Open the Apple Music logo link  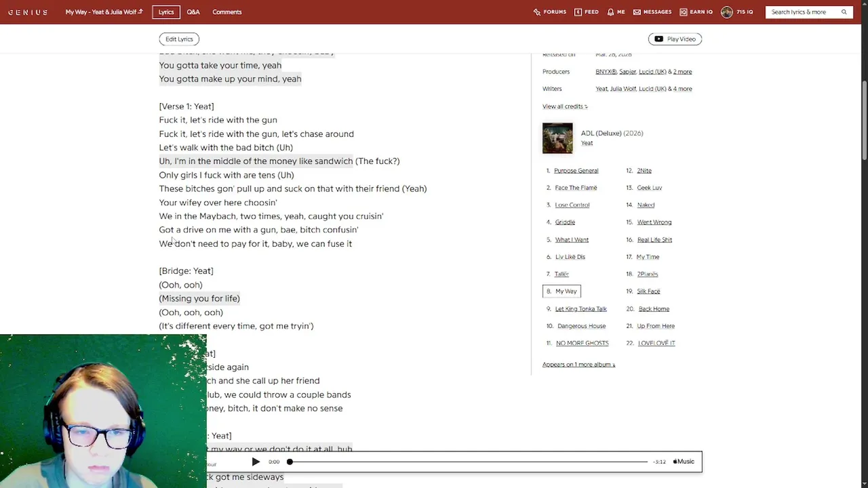point(684,462)
